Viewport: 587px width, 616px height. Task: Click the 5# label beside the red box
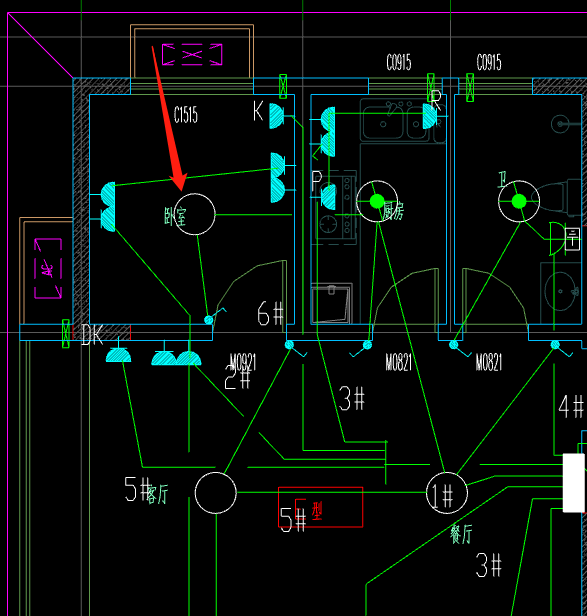point(293,519)
